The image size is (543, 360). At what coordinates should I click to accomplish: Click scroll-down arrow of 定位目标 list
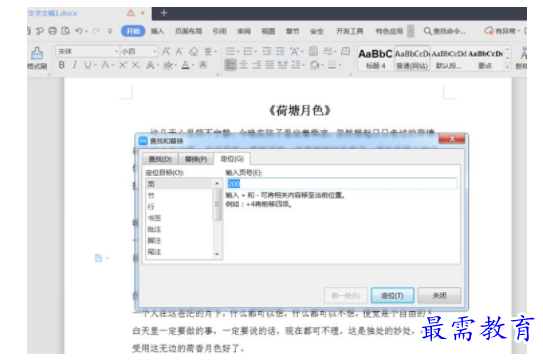pyautogui.click(x=217, y=254)
